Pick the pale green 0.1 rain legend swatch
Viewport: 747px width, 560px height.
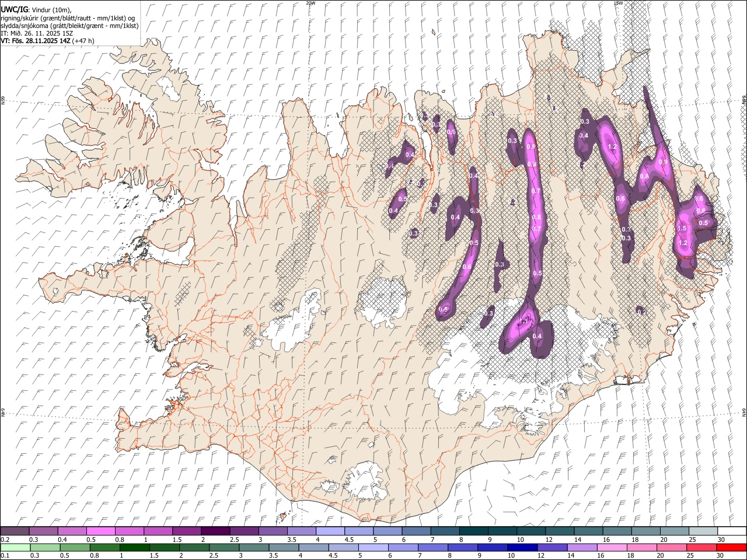point(15,547)
